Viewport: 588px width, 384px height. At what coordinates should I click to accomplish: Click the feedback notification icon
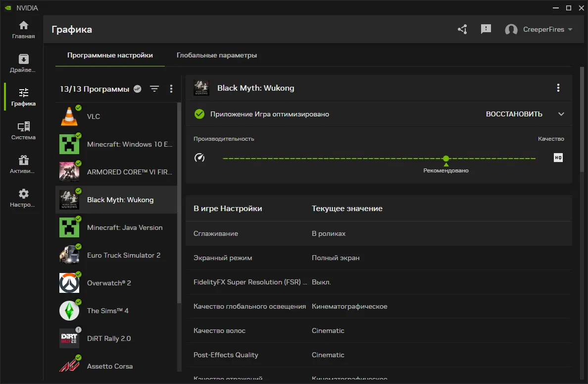click(x=486, y=29)
